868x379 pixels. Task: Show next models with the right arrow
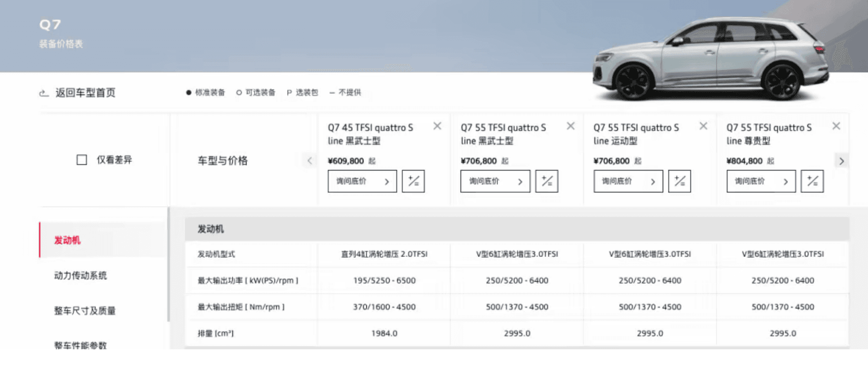point(841,161)
